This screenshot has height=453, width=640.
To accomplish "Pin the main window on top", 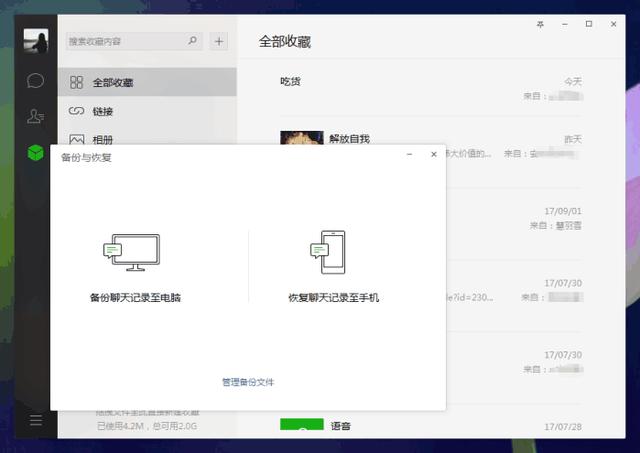I will pos(541,24).
